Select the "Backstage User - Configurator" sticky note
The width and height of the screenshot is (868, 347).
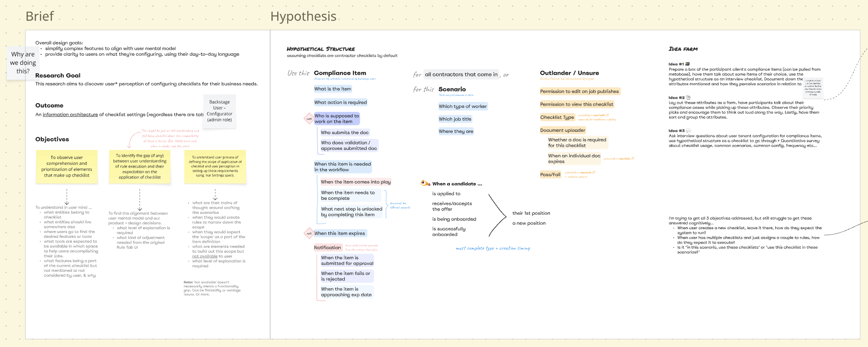click(x=219, y=111)
